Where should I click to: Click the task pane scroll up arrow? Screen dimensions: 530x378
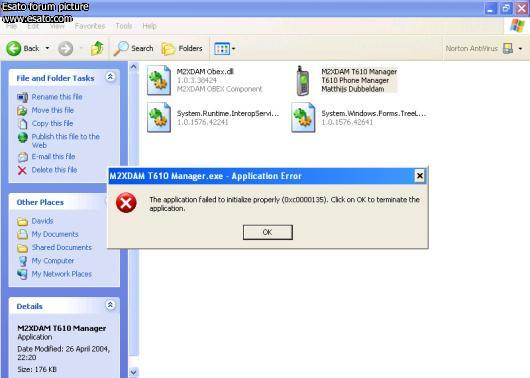134,67
